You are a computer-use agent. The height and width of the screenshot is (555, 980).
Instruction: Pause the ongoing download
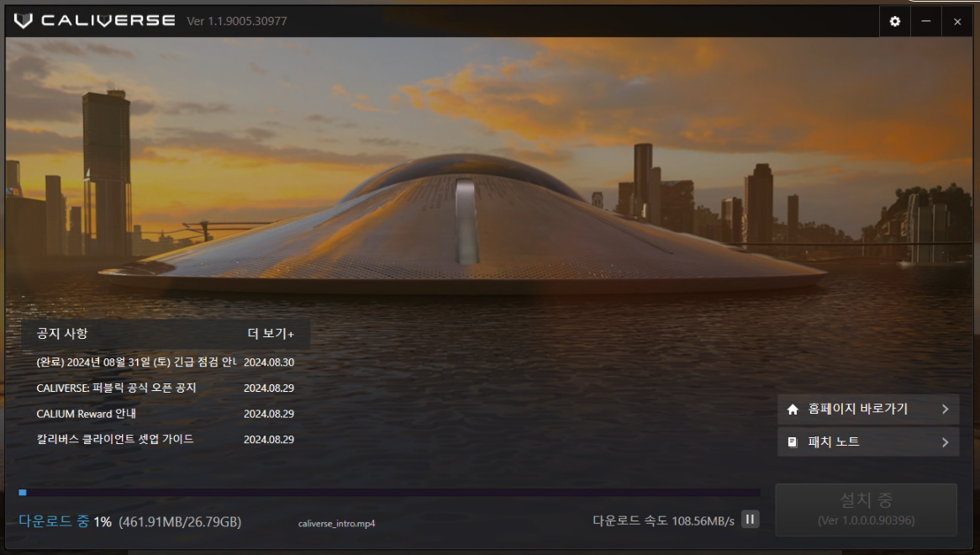click(x=750, y=519)
